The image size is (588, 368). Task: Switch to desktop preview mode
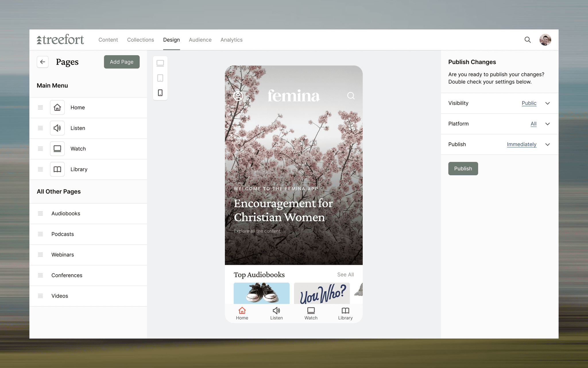[x=160, y=63]
